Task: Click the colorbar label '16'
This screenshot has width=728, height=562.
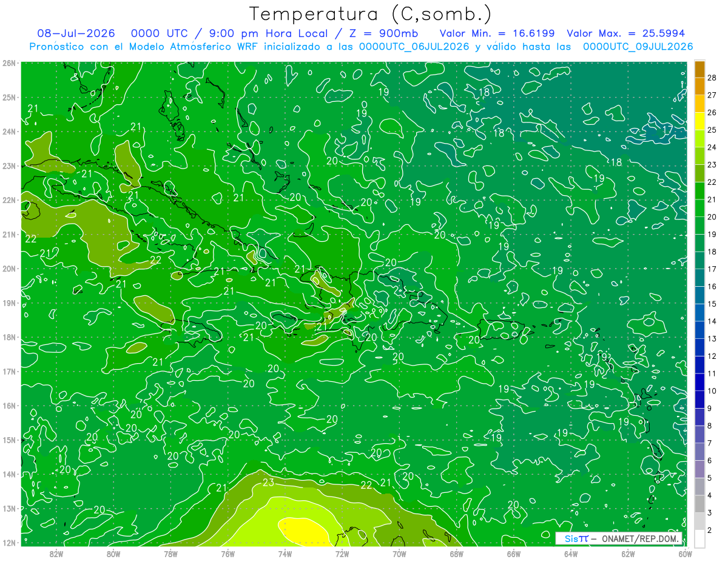Action: (712, 286)
